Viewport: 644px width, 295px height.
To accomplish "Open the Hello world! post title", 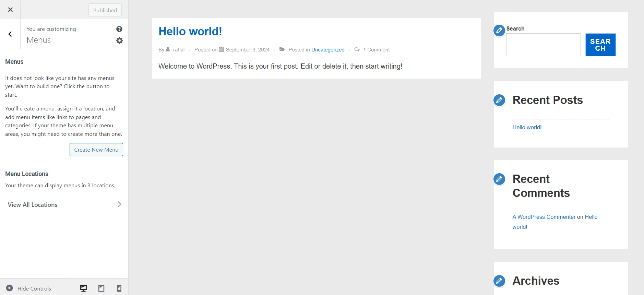I will 190,32.
